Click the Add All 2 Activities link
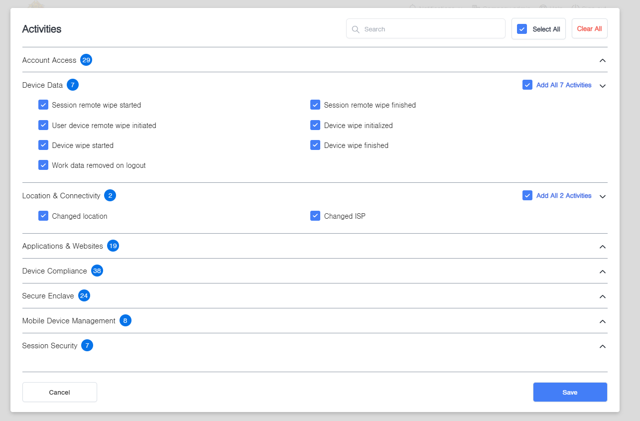Image resolution: width=640 pixels, height=421 pixels. click(x=564, y=196)
